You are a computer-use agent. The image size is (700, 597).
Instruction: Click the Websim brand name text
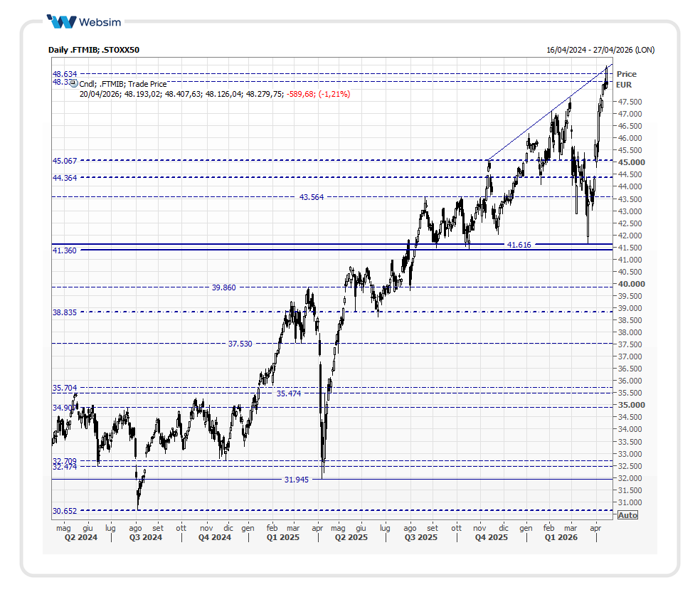click(99, 21)
